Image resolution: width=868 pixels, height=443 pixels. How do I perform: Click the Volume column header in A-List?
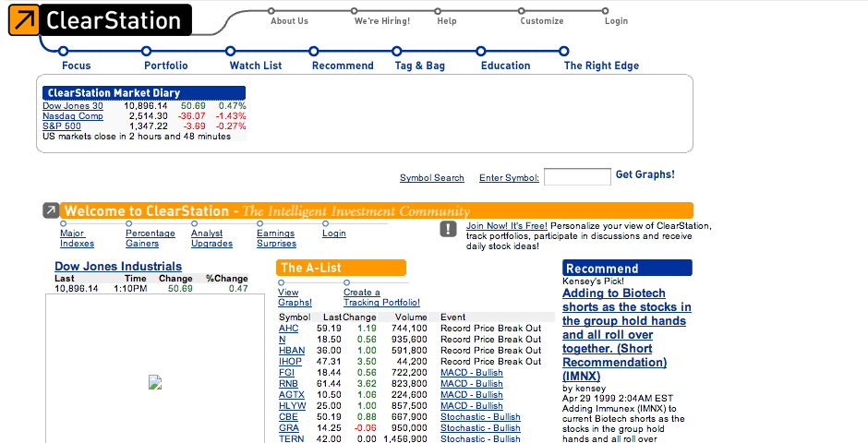coord(411,317)
